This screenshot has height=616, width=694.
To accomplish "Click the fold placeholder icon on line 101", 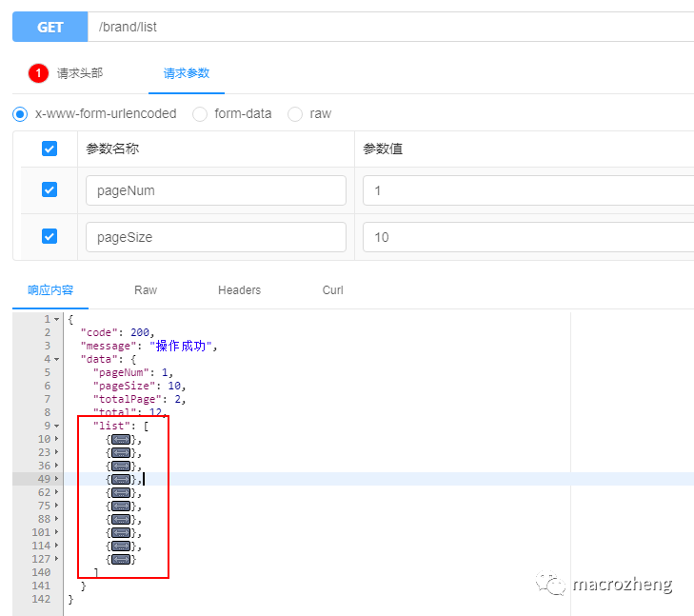I will pyautogui.click(x=121, y=532).
